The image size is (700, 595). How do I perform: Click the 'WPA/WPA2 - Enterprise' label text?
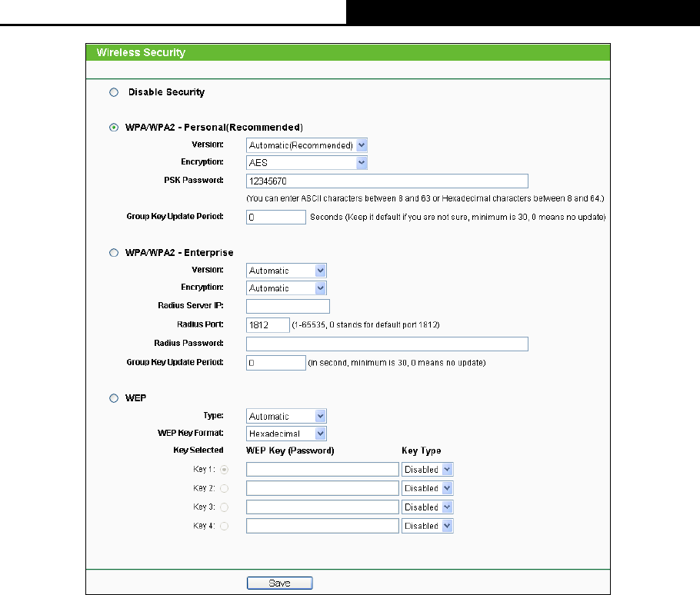point(179,253)
